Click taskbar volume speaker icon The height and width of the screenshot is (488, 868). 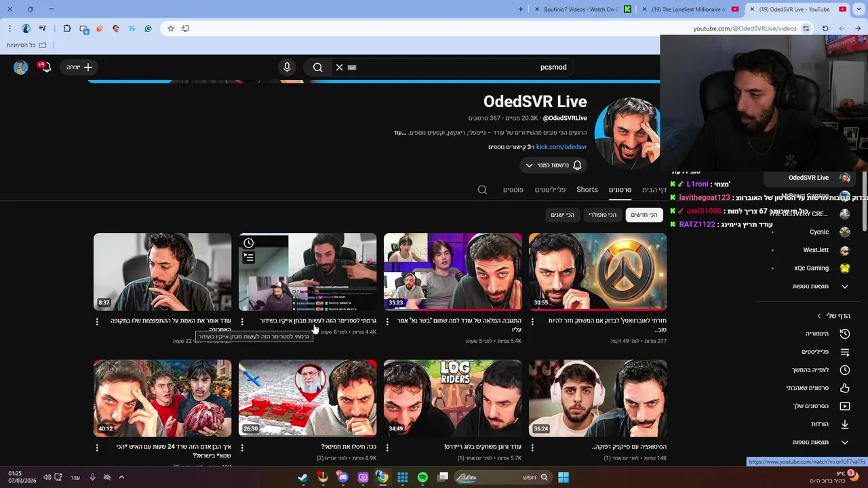pos(47,477)
